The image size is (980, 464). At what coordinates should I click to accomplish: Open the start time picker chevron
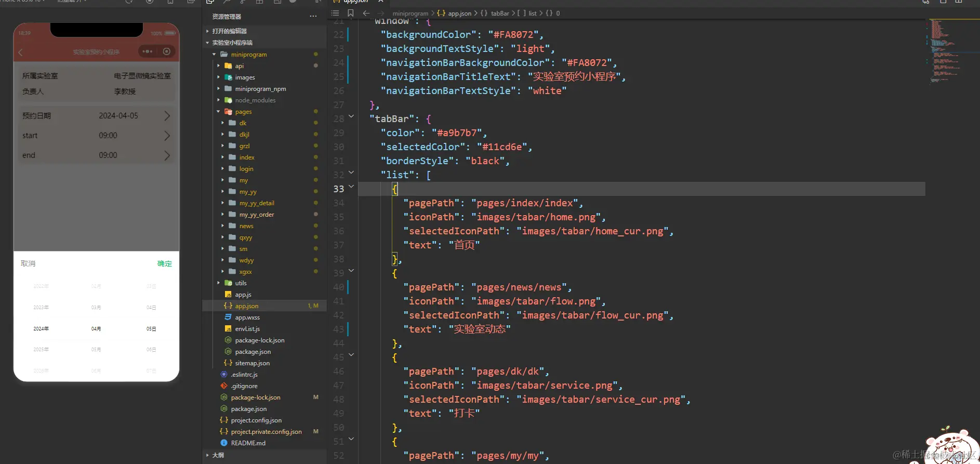[167, 136]
